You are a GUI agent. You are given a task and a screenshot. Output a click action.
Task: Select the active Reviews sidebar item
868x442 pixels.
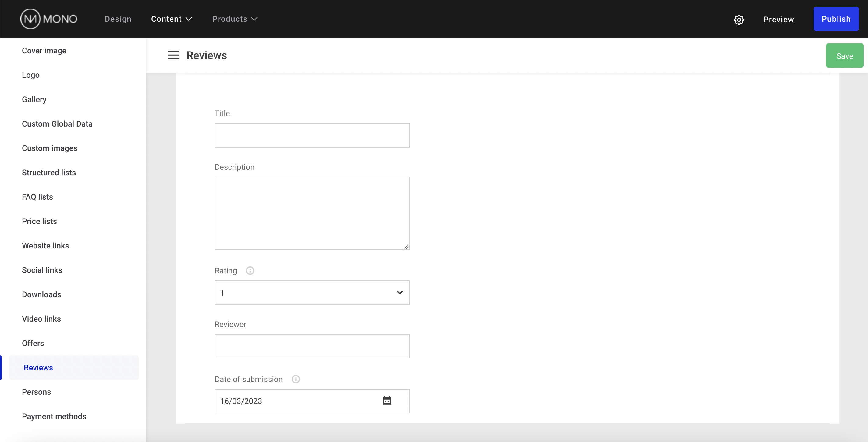coord(74,368)
